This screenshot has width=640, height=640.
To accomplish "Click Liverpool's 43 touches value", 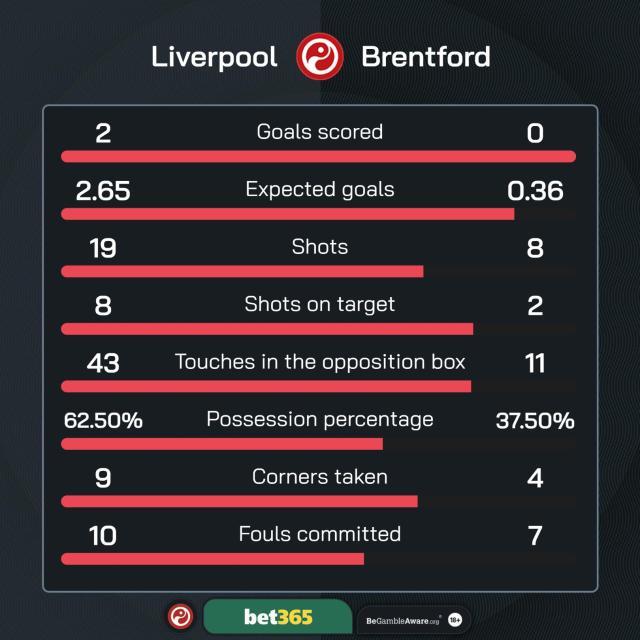I will (x=103, y=363).
